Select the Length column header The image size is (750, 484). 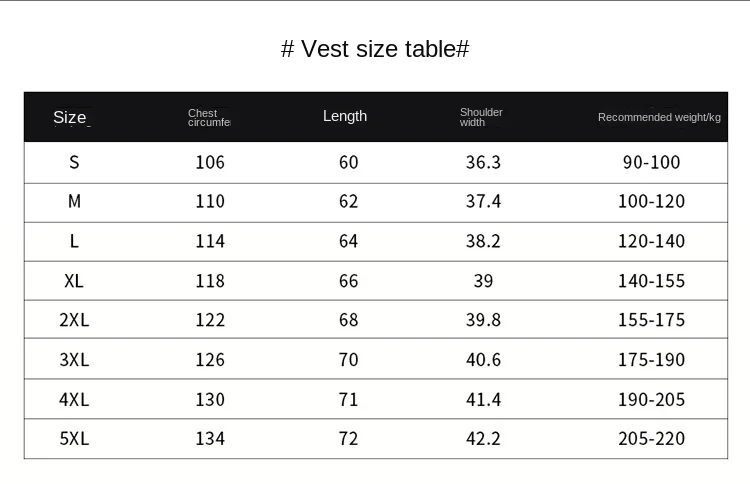(x=345, y=116)
